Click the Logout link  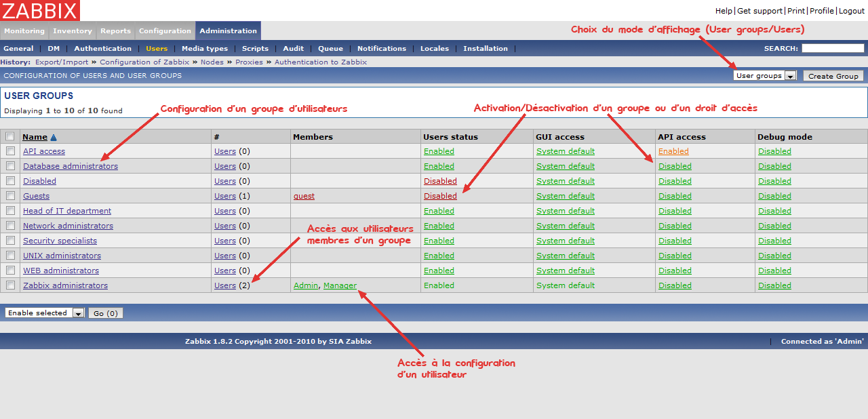(852, 11)
